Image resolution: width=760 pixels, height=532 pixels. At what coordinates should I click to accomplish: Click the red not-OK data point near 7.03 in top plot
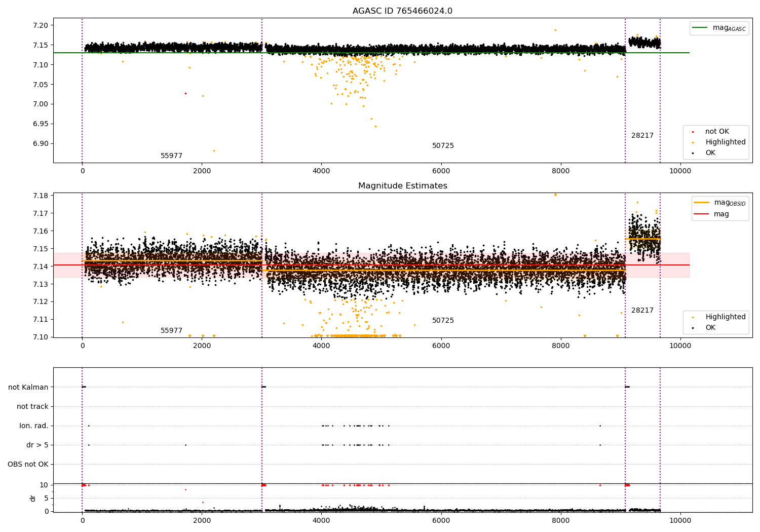185,93
